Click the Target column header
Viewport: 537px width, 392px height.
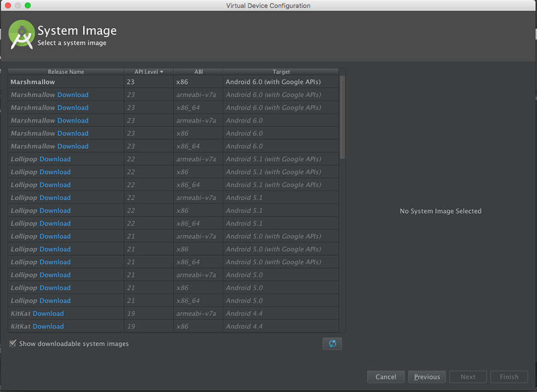(x=281, y=72)
